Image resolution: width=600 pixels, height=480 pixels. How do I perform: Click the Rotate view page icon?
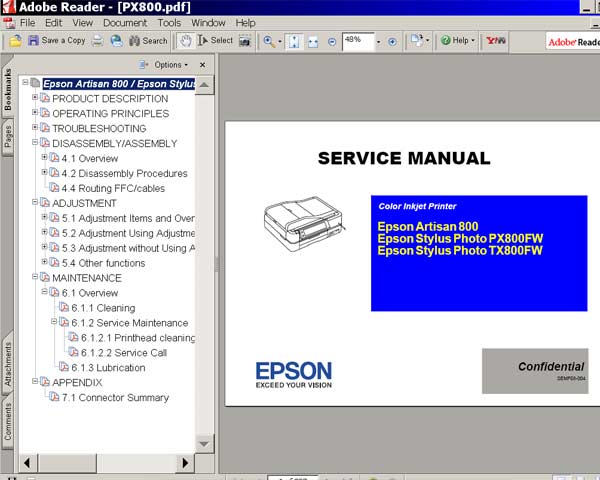point(416,40)
